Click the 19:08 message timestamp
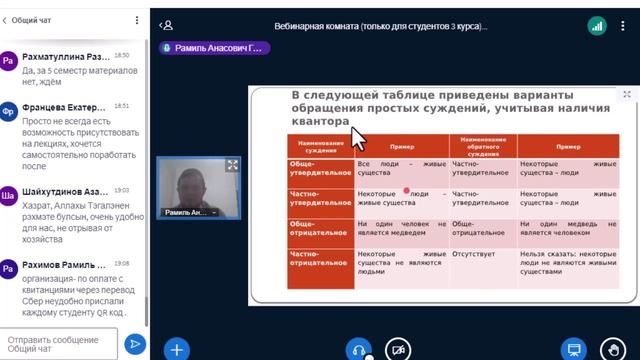Viewport: 640px width, 360px height. point(122,264)
